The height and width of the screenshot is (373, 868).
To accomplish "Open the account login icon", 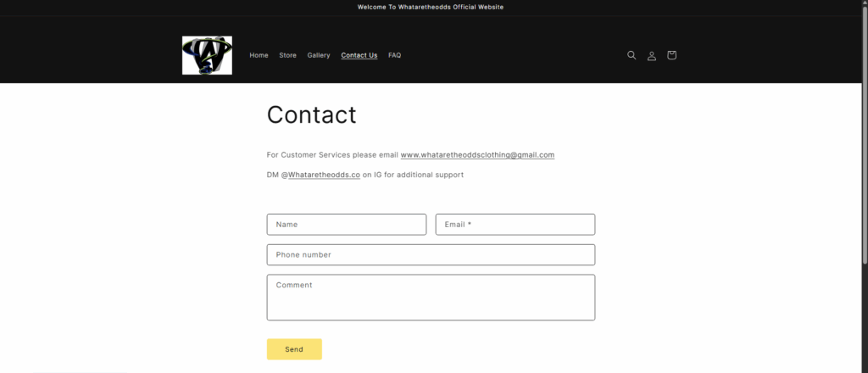I will pyautogui.click(x=652, y=55).
